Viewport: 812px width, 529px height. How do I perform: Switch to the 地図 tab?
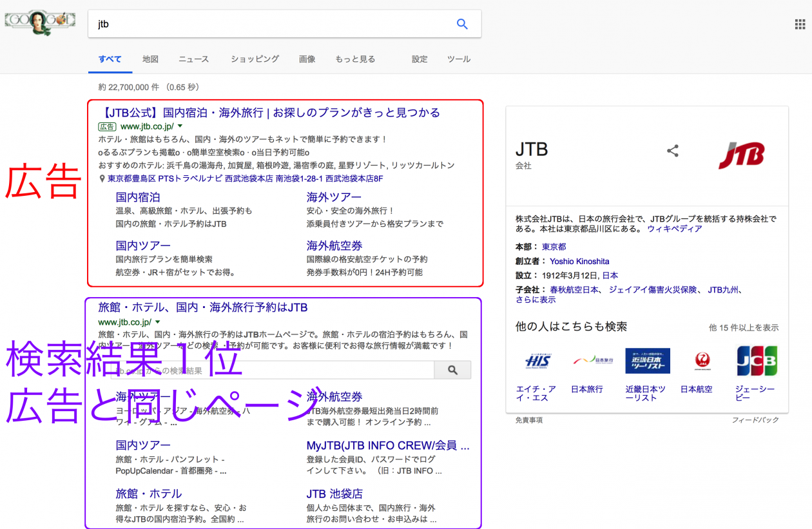coord(150,59)
